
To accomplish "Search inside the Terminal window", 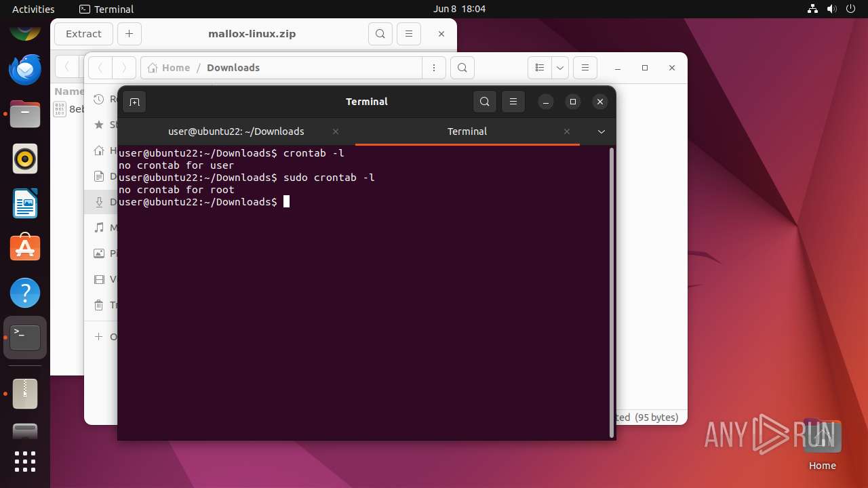I will [x=484, y=102].
